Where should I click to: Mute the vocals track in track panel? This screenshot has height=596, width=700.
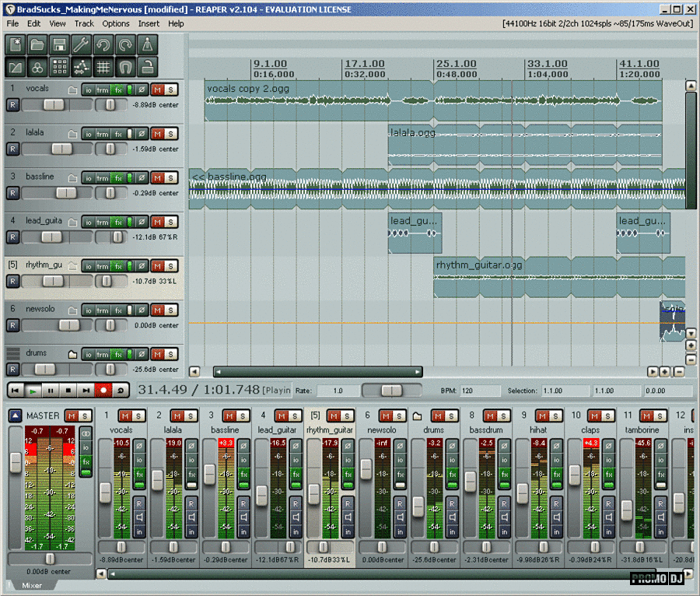(157, 89)
